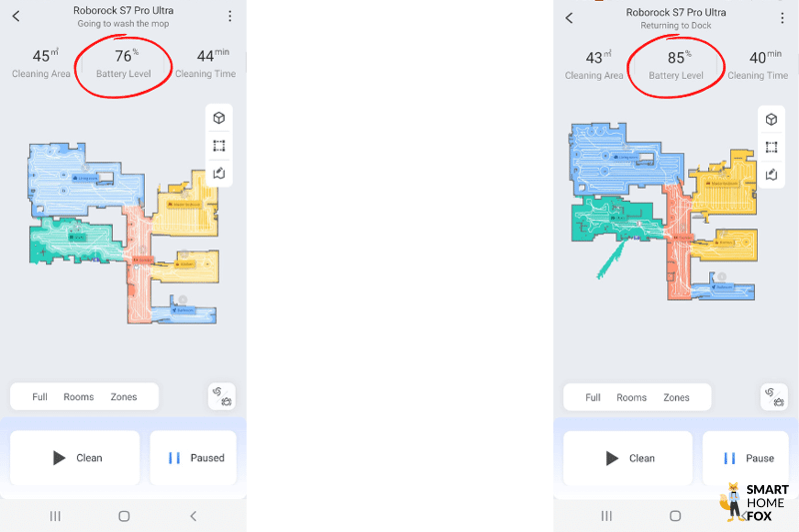This screenshot has height=532, width=799.
Task: Select zone selection icon in right screenshot
Action: 771,147
